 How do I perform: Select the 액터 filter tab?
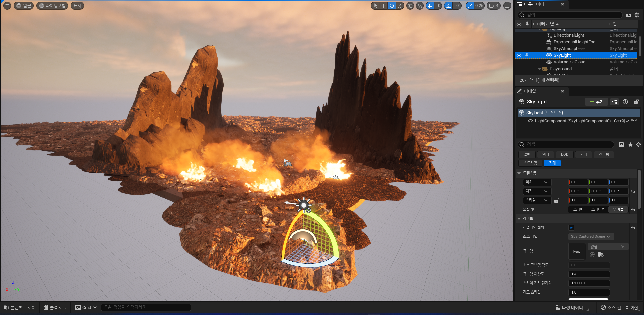[x=546, y=154]
